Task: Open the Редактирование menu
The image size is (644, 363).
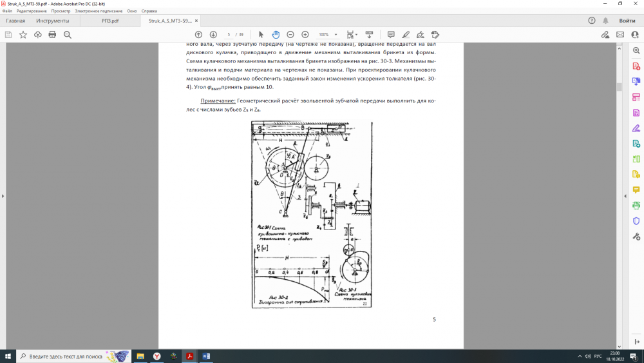Action: [32, 11]
